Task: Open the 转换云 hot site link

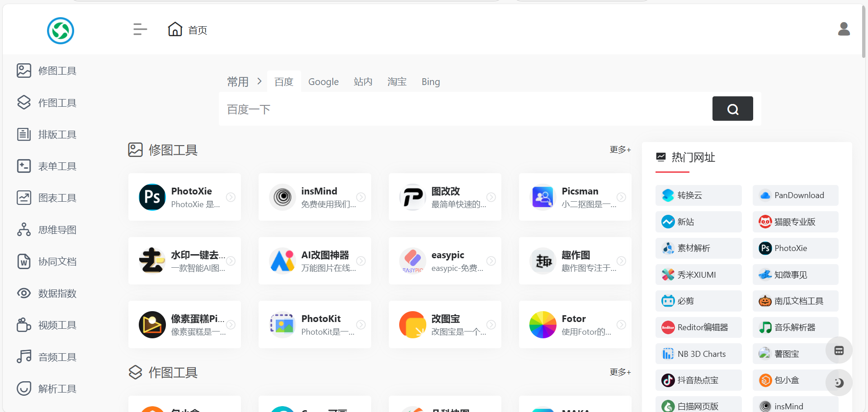Action: [x=698, y=195]
